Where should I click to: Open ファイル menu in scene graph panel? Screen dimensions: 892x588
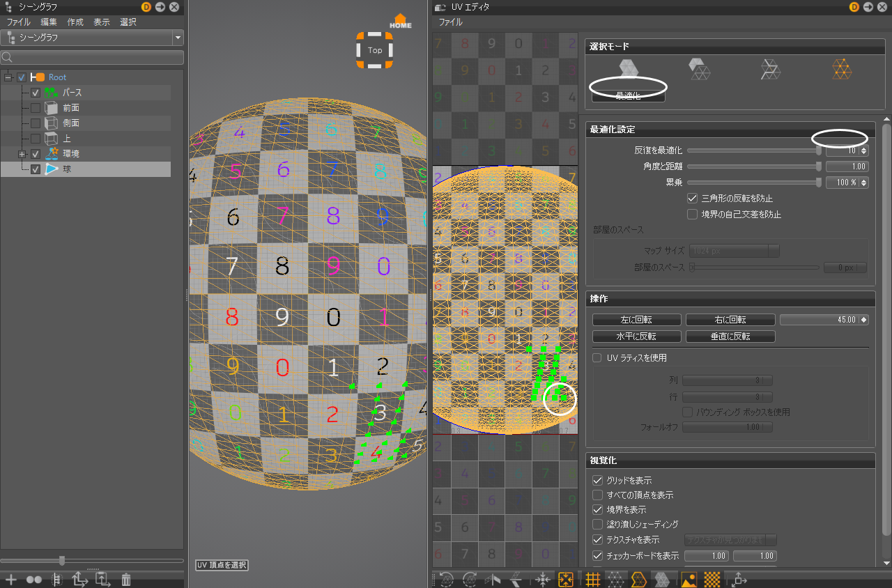pyautogui.click(x=18, y=22)
